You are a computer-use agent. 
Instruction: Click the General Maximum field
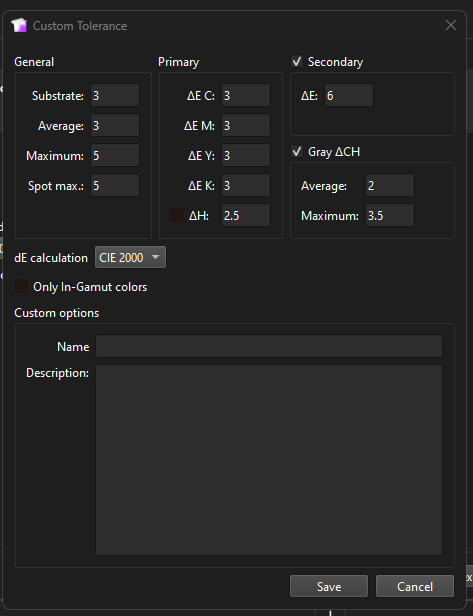(x=115, y=155)
